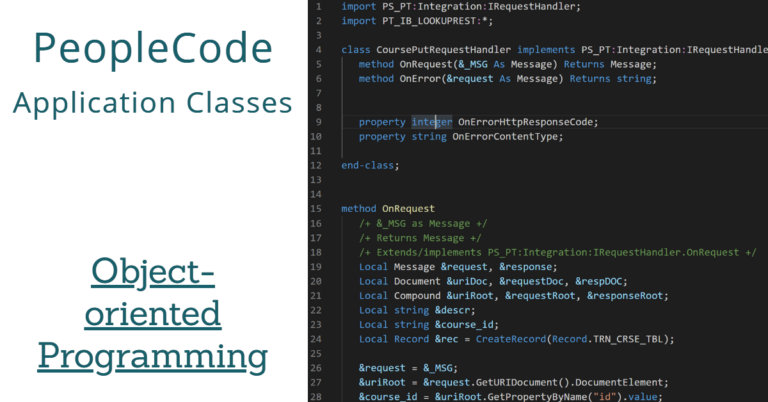
Task: Click line number 7 in the gutter
Action: point(319,94)
